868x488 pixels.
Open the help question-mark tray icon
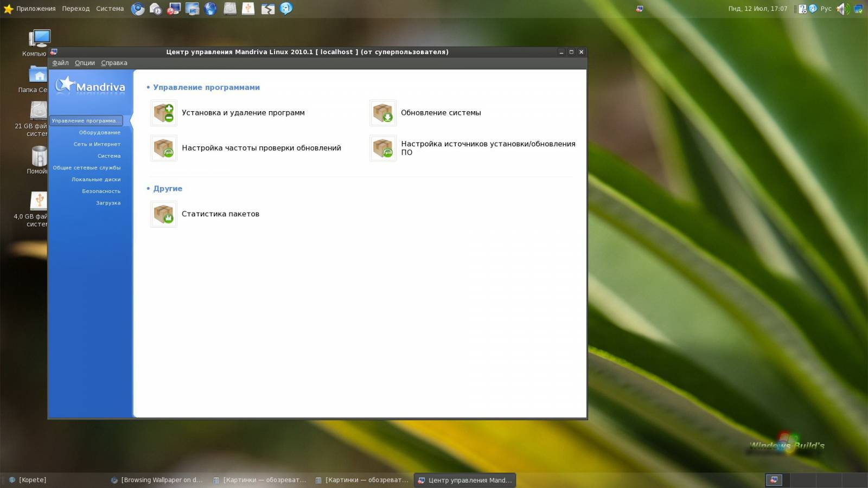pyautogui.click(x=803, y=9)
